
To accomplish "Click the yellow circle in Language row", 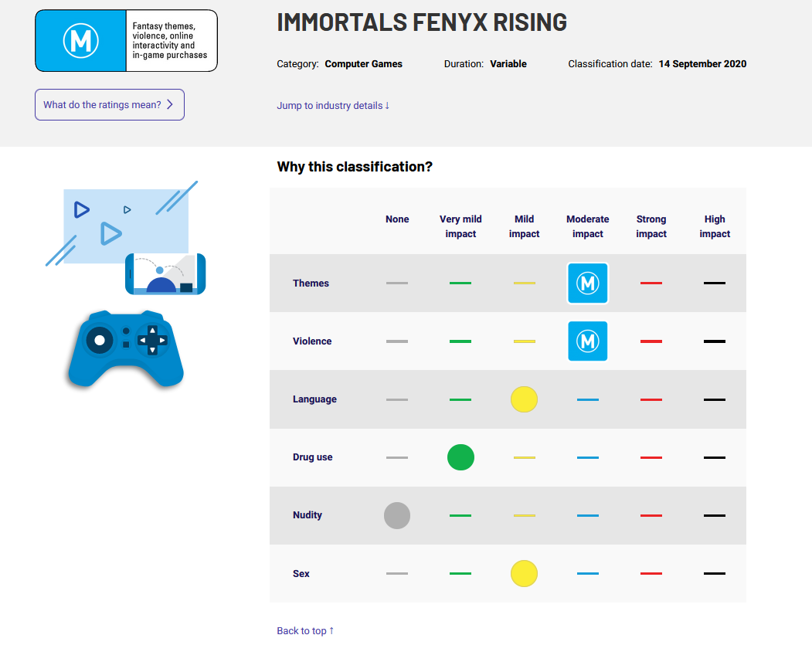I will coord(524,399).
